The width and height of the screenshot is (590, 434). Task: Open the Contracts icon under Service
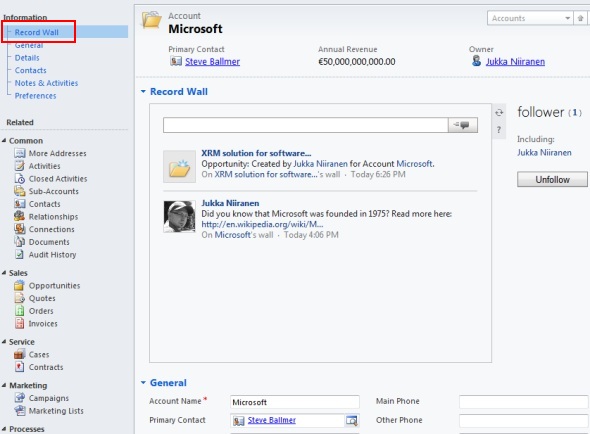click(x=20, y=367)
